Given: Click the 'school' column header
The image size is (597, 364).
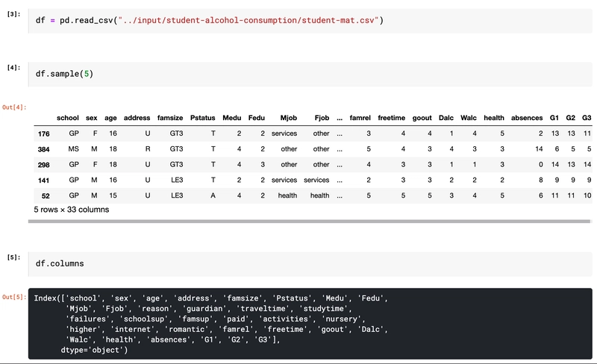Looking at the screenshot, I should [67, 118].
